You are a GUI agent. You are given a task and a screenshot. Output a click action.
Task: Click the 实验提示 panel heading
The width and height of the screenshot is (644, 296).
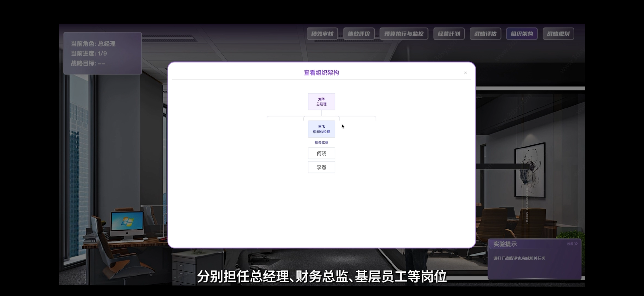pos(505,244)
